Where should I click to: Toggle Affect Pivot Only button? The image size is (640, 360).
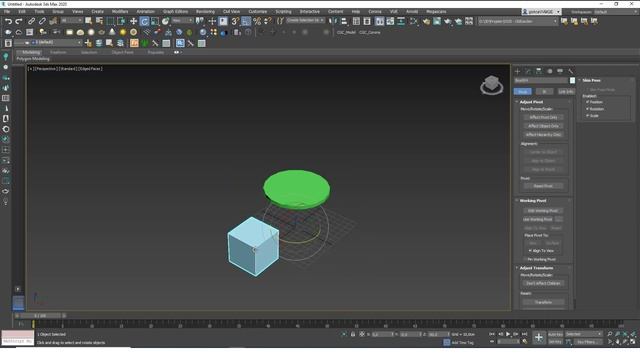pos(543,117)
